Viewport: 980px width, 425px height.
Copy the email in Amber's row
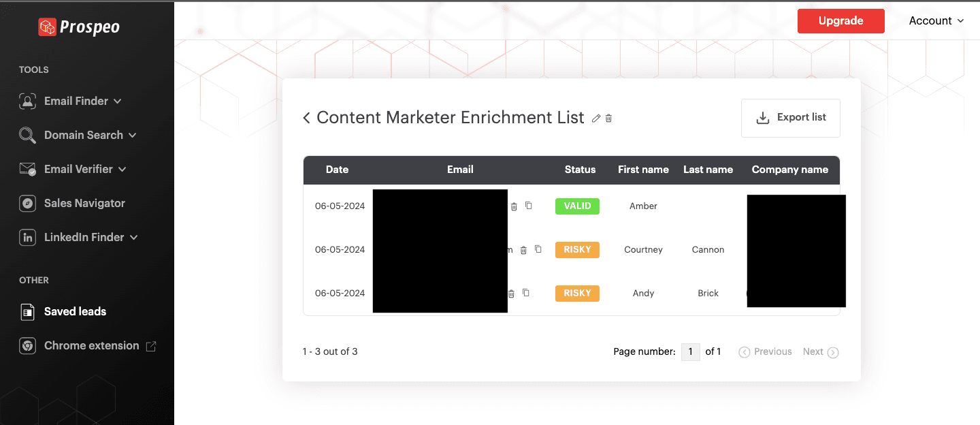[528, 206]
